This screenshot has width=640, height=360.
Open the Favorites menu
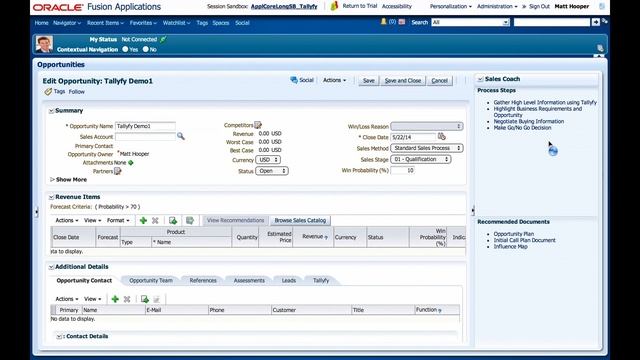(143, 23)
